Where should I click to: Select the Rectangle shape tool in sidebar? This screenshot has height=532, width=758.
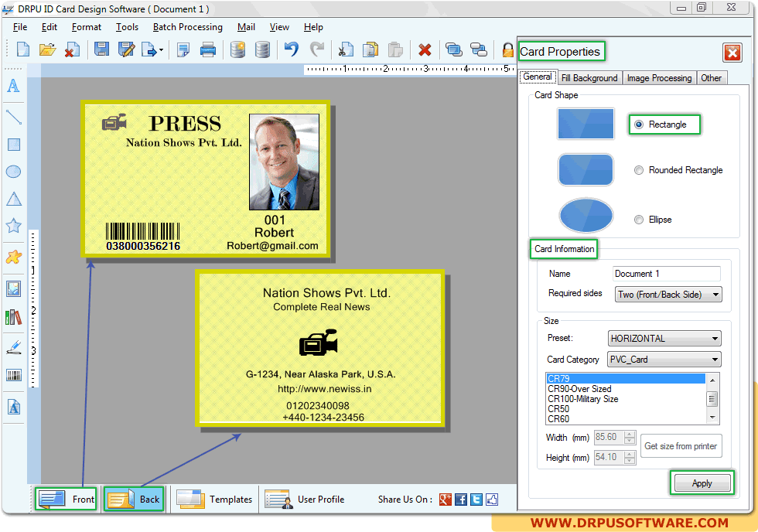[x=14, y=145]
